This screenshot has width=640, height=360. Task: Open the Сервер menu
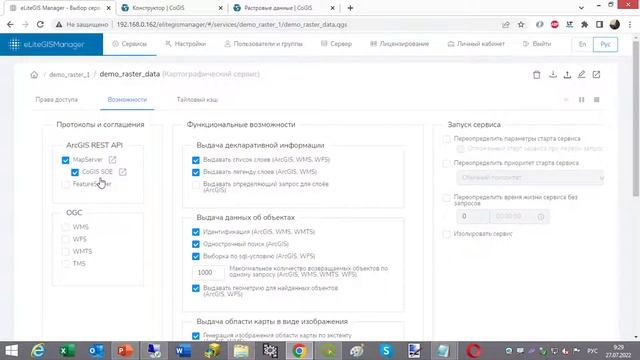(336, 44)
